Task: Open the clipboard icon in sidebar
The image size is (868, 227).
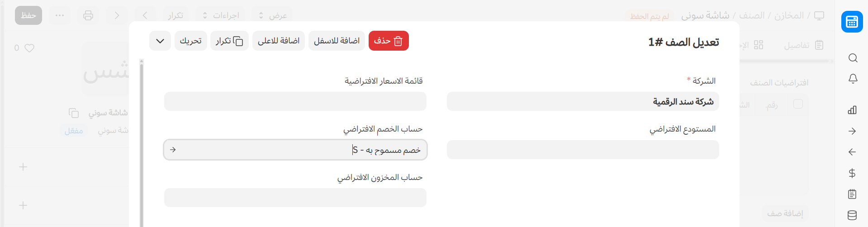Action: pyautogui.click(x=852, y=194)
